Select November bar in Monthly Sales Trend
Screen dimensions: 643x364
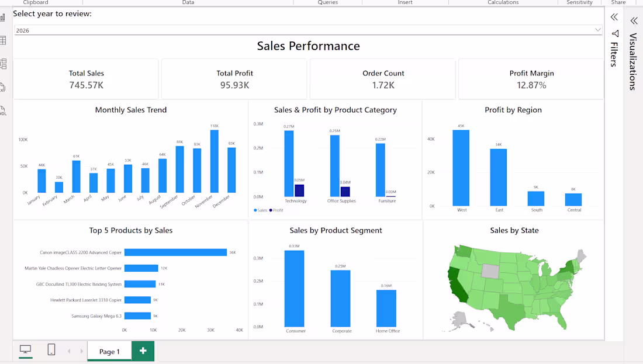pos(215,161)
